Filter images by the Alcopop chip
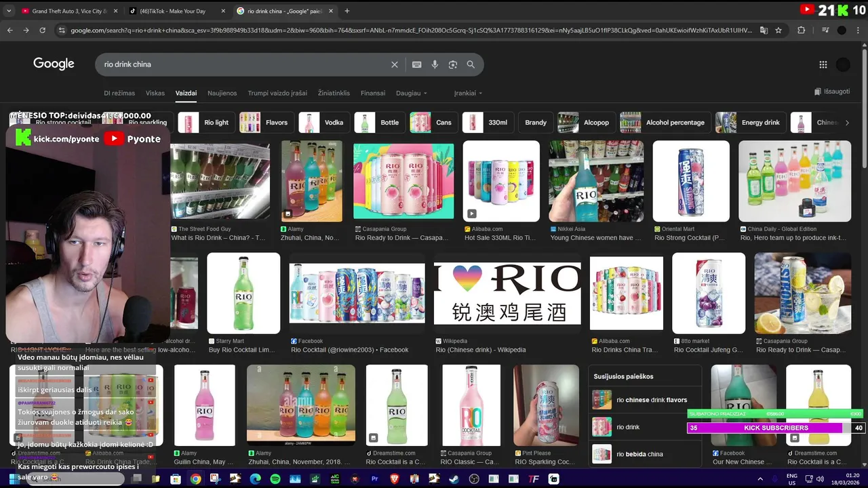The image size is (868, 488). pos(587,123)
